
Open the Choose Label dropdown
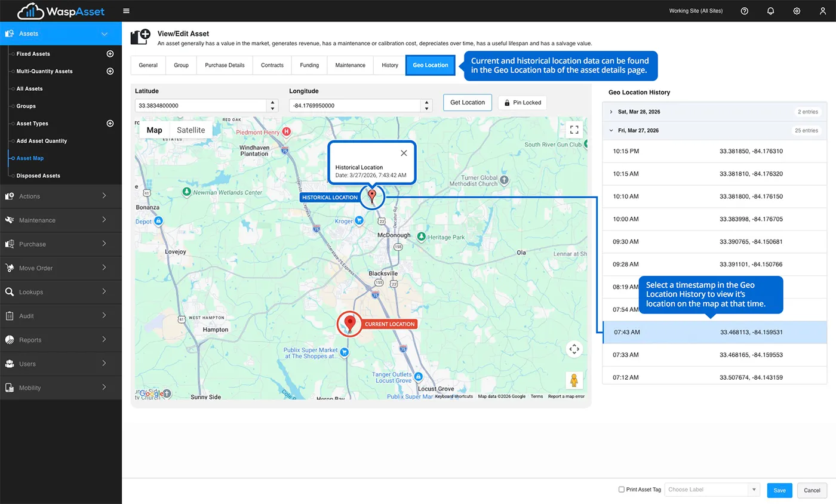click(712, 490)
